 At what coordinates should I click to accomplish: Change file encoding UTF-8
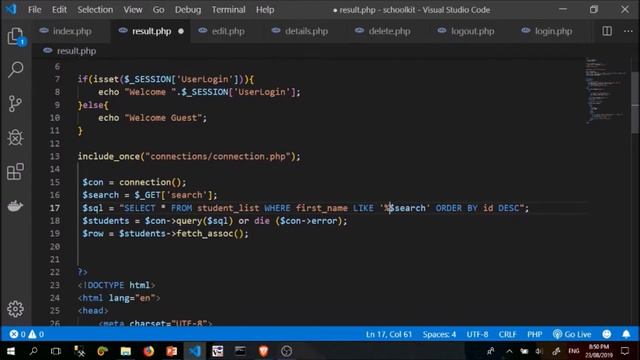coord(477,334)
